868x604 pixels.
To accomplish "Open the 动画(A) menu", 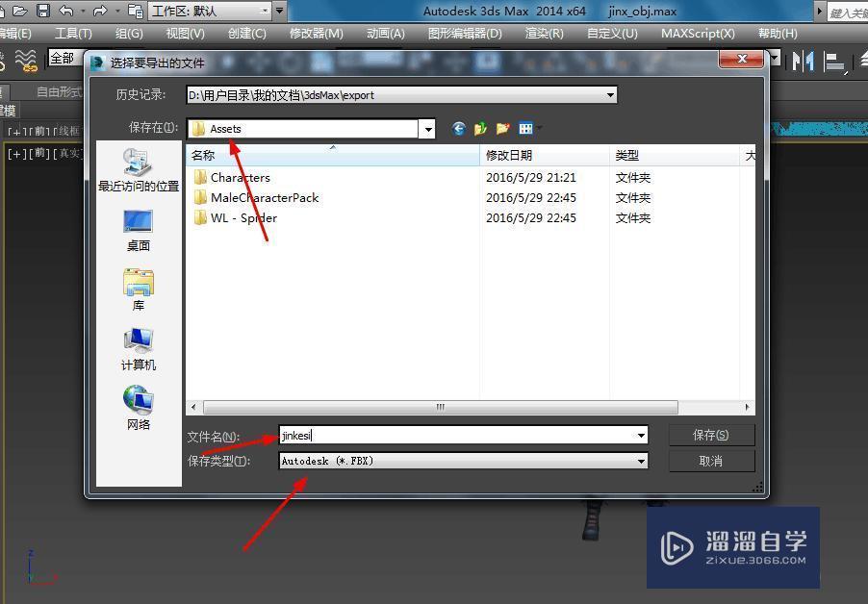I will click(385, 34).
